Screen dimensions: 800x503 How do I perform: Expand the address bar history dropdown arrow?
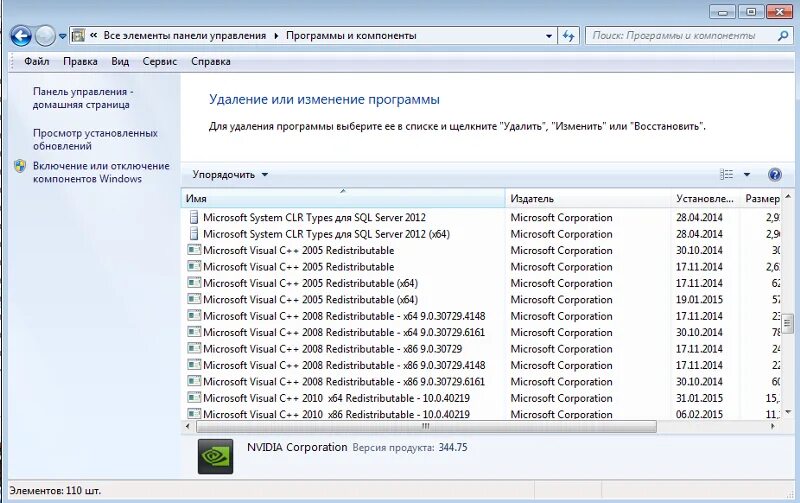[x=549, y=36]
